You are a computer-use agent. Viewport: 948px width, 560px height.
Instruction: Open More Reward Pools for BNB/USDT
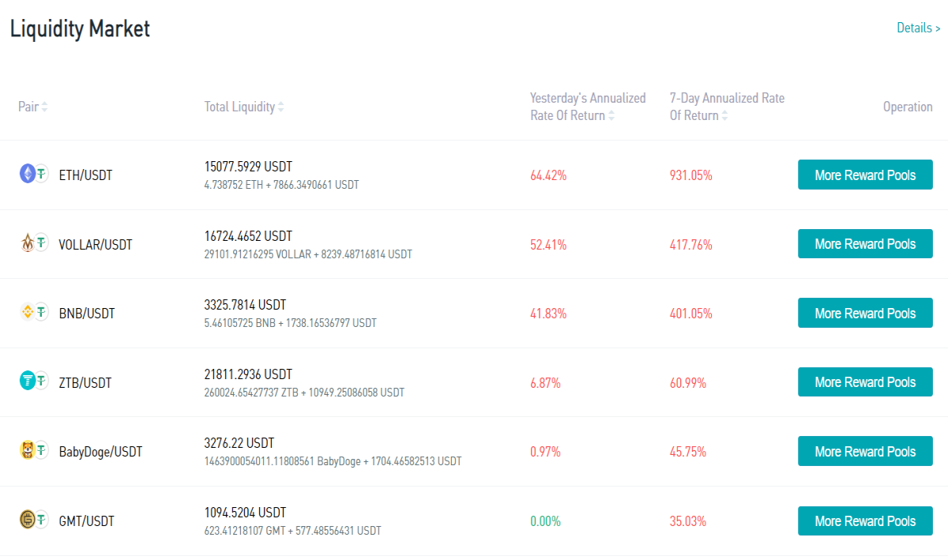pyautogui.click(x=865, y=313)
